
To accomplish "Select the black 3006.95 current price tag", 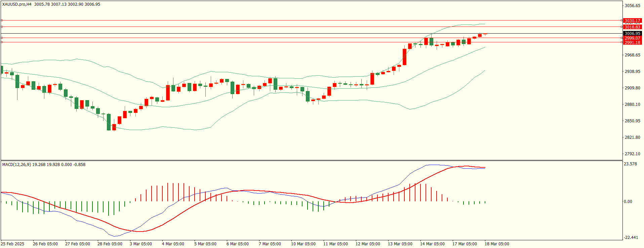I will click(632, 34).
